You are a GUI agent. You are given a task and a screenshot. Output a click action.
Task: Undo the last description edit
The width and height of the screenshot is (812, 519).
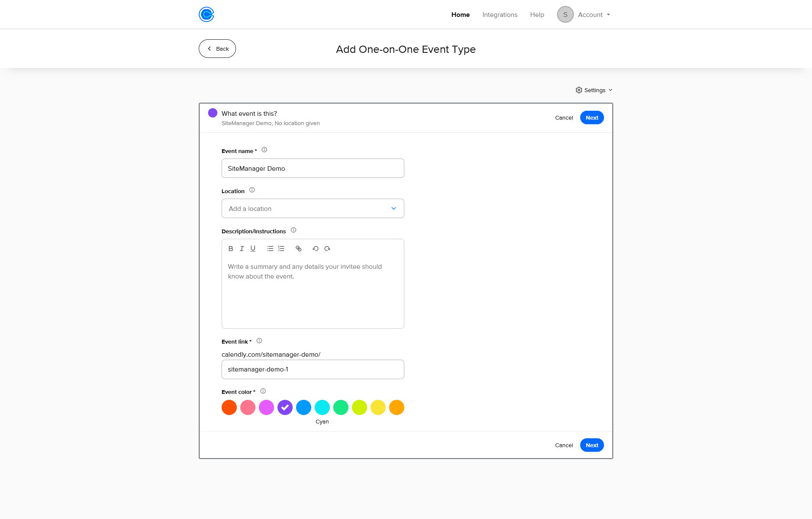tap(315, 249)
